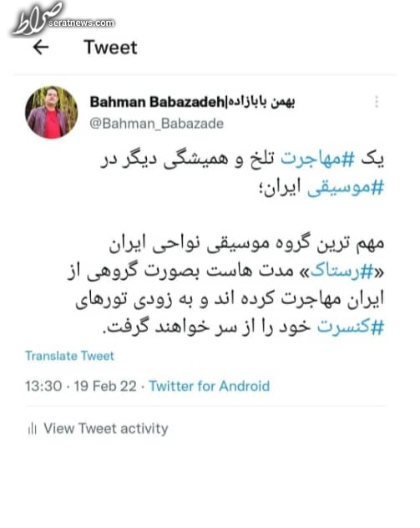Click the Bahman Babazadeh display name

(156, 102)
